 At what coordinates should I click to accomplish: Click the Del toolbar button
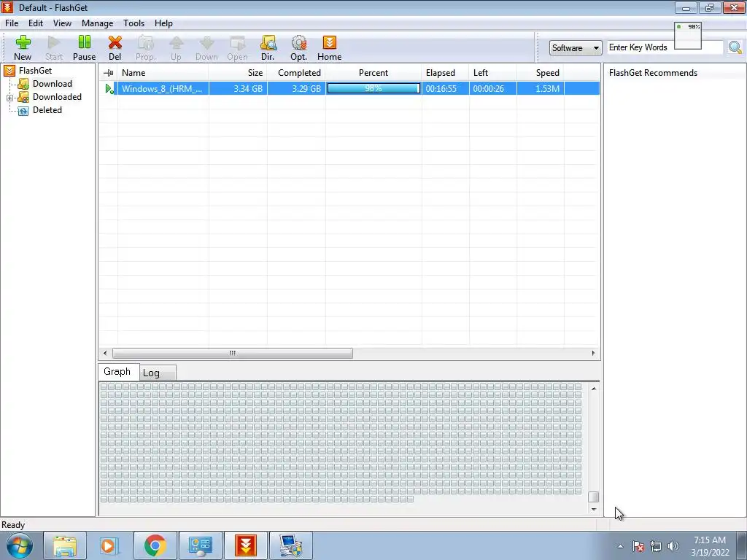pyautogui.click(x=115, y=47)
